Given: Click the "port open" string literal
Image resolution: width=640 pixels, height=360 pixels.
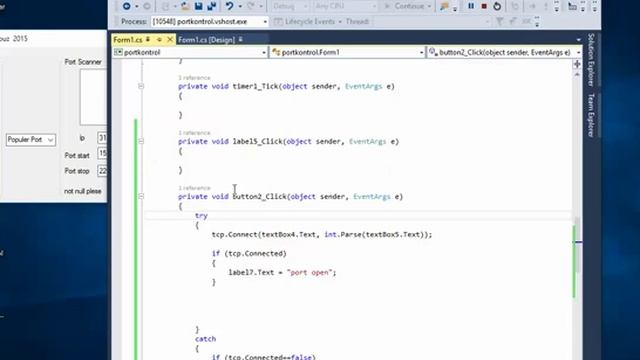Looking at the screenshot, I should (x=309, y=272).
